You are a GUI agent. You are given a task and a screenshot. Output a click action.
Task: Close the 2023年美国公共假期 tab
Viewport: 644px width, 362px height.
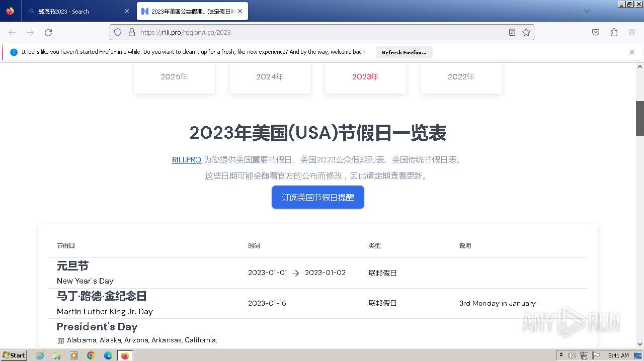240,11
